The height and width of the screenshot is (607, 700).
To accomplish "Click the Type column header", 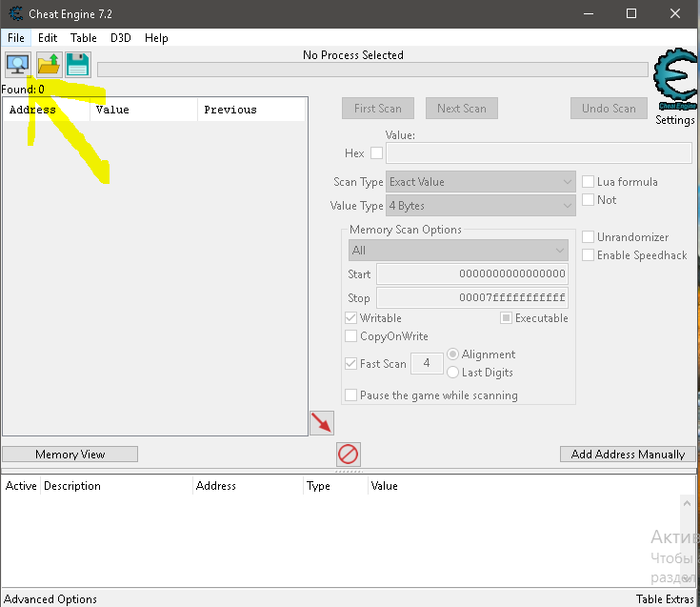I will point(336,486).
